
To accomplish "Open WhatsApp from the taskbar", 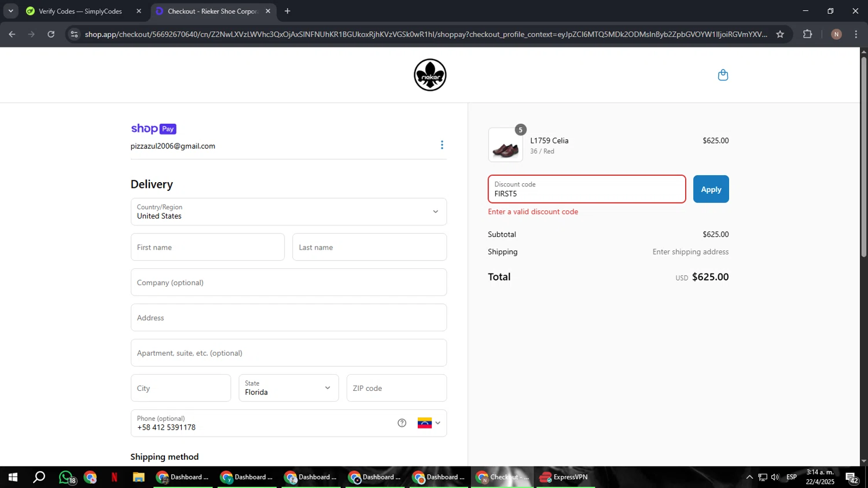I will 66,478.
